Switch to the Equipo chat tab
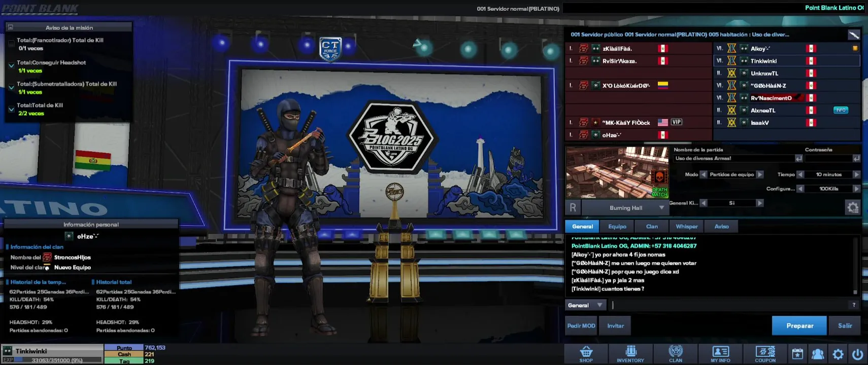 coord(617,227)
